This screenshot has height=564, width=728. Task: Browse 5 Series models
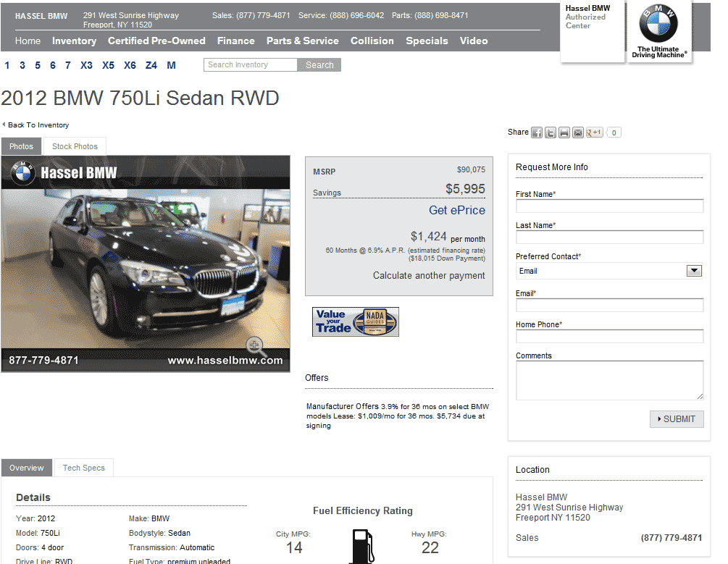38,65
